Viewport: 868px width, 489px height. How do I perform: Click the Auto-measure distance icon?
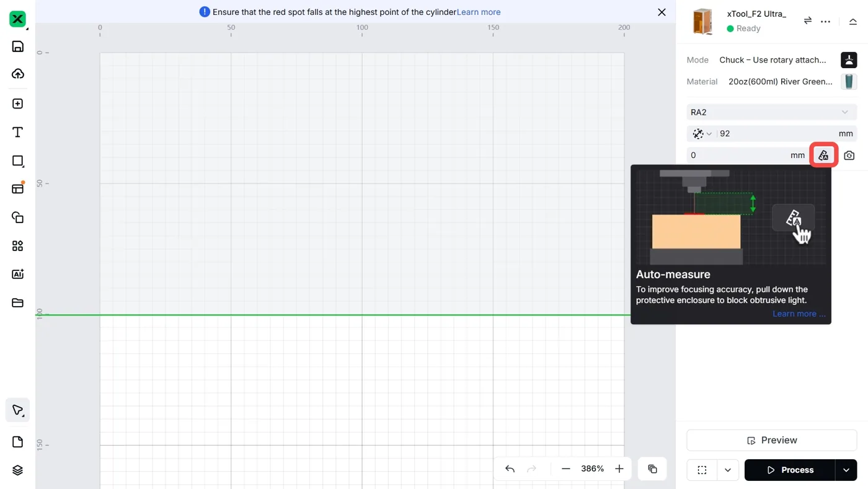[823, 155]
